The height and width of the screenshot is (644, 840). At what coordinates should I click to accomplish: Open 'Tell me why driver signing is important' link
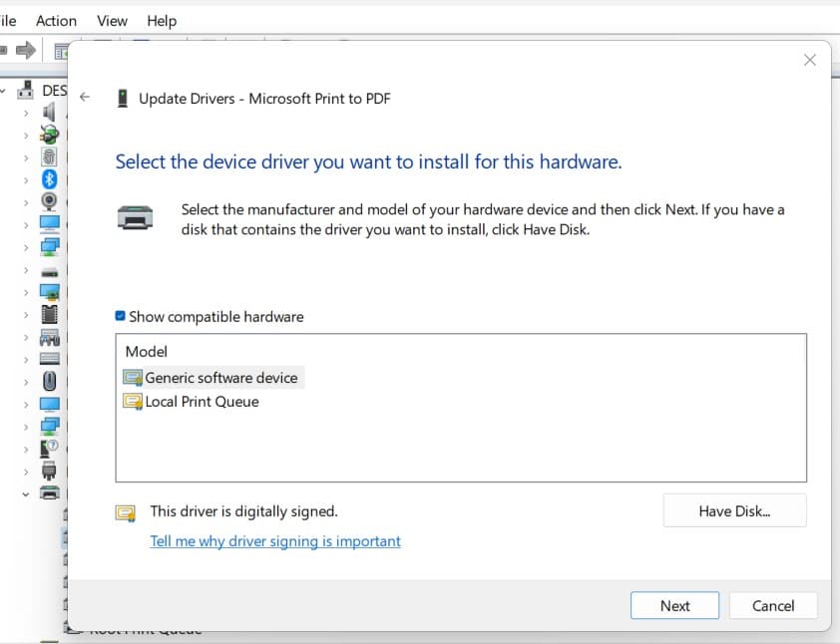click(x=275, y=541)
